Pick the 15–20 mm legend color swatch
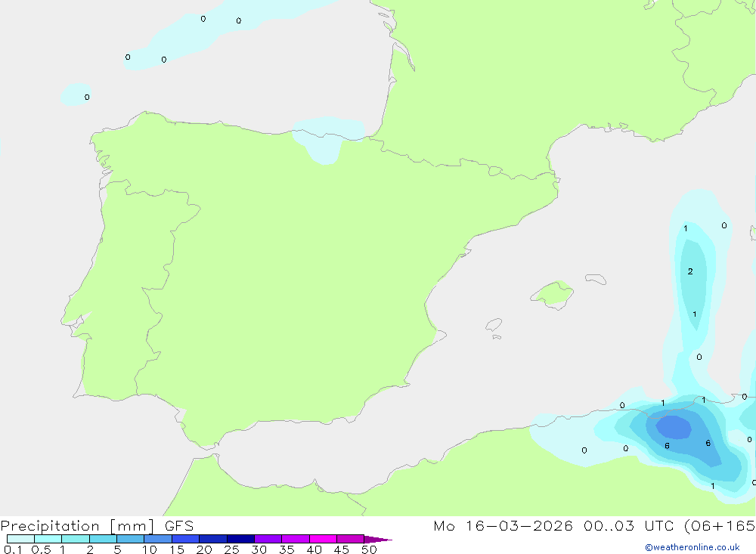756x554 pixels. coord(185,539)
